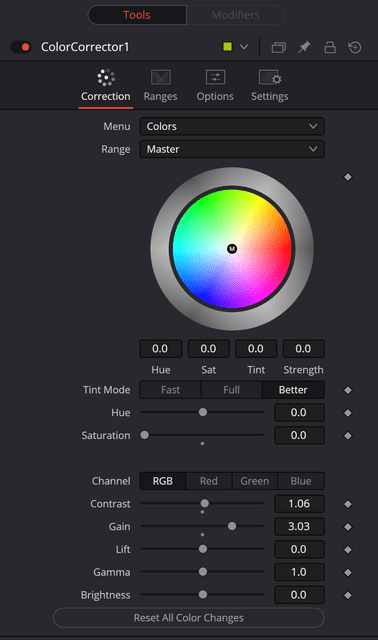
Task: Click the Saturation slider handle
Action: point(145,435)
